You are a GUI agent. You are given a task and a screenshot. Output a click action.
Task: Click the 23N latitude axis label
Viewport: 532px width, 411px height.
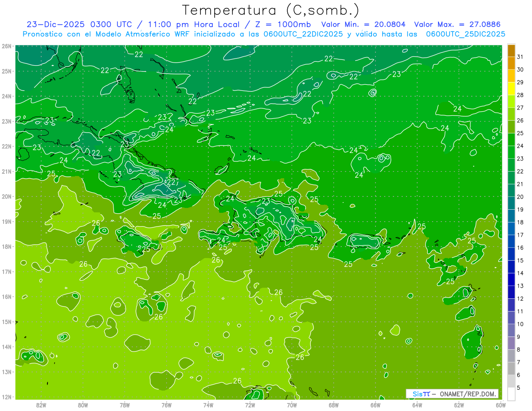pyautogui.click(x=6, y=121)
